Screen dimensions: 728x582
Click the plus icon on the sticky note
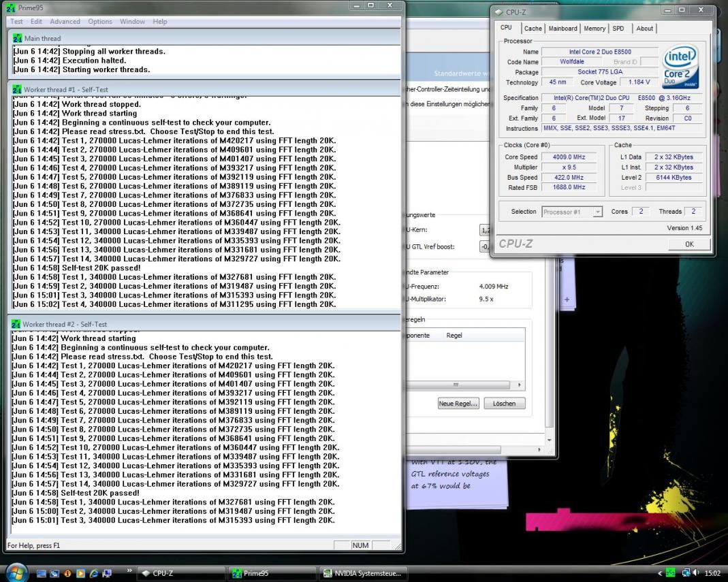coord(567,300)
